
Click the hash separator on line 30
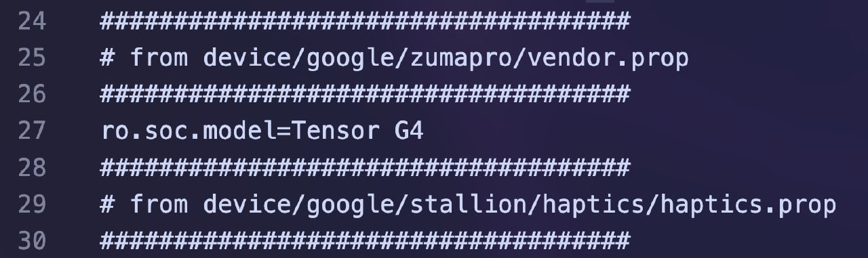pyautogui.click(x=366, y=240)
